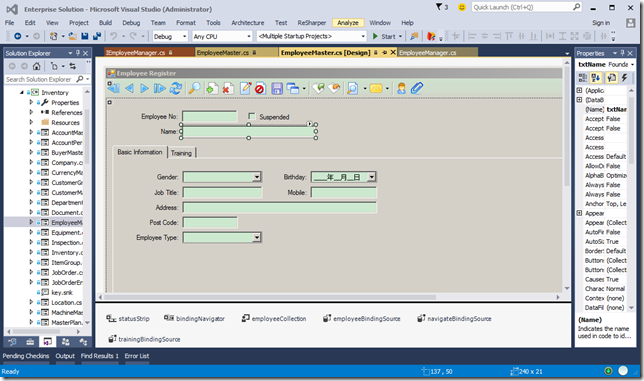
Task: Click the Mobile input field
Action: (343, 192)
